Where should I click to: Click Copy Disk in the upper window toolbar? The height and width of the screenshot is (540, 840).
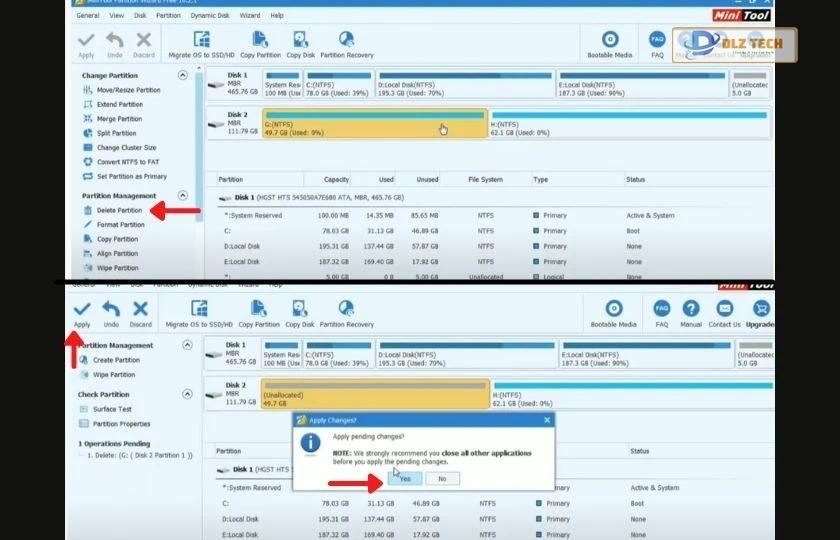click(301, 45)
